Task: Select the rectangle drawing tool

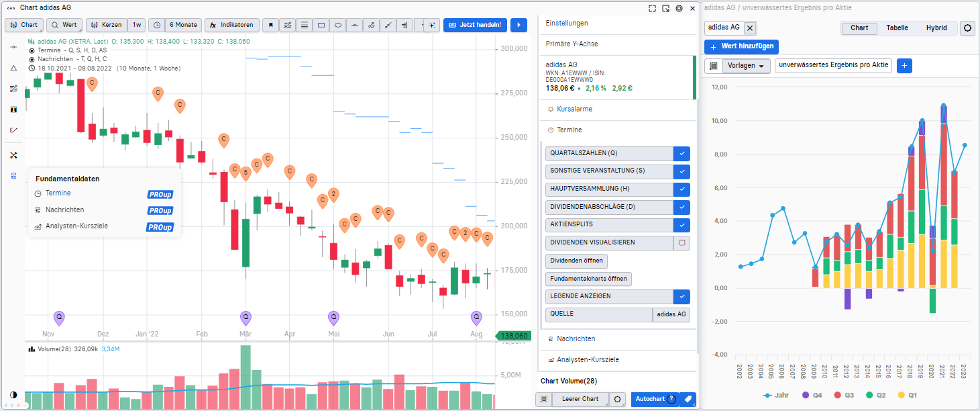Action: (321, 25)
